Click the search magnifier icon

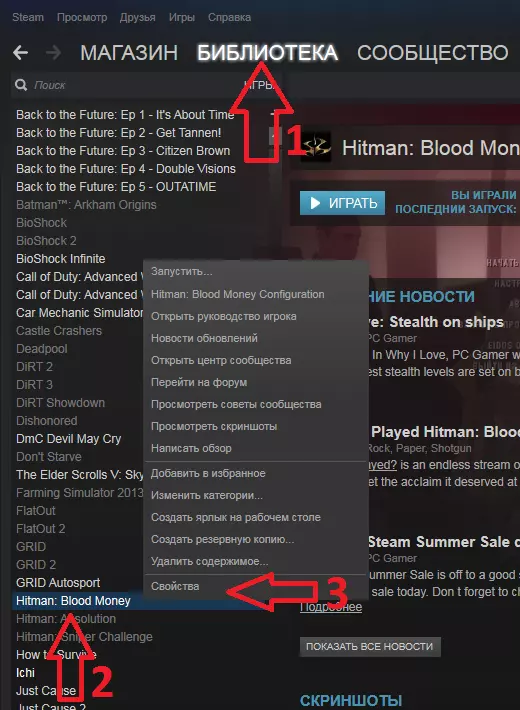[x=21, y=85]
